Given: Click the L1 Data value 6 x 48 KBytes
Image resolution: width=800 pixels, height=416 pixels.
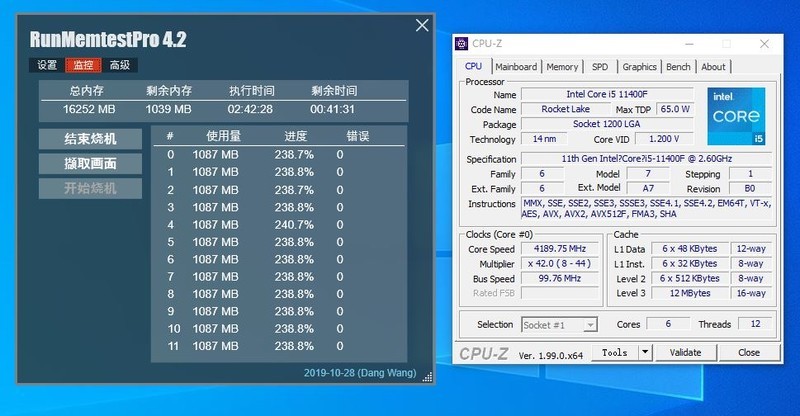Looking at the screenshot, I should 690,249.
